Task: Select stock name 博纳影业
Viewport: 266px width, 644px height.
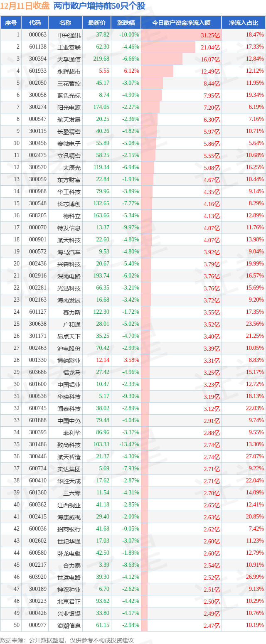Action: coord(69,360)
